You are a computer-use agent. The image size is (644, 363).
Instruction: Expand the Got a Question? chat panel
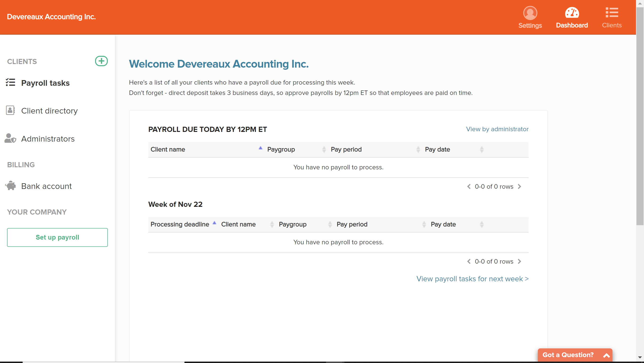pos(606,355)
